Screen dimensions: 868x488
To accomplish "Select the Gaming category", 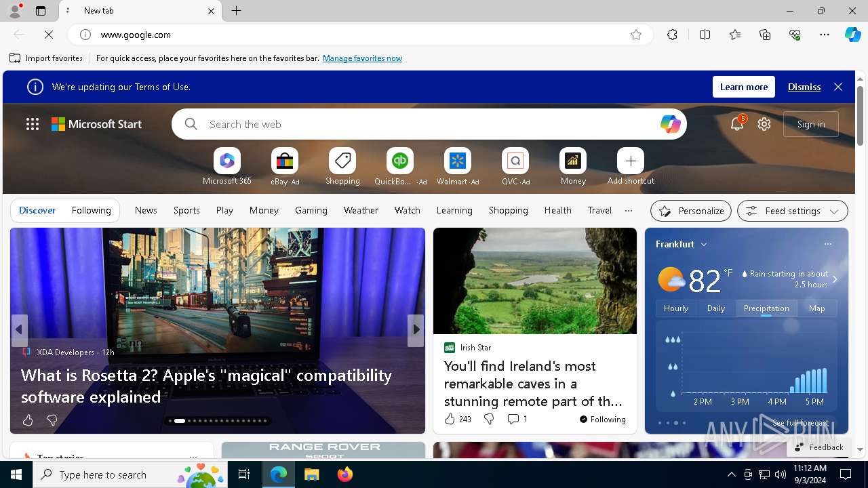I will tap(311, 210).
